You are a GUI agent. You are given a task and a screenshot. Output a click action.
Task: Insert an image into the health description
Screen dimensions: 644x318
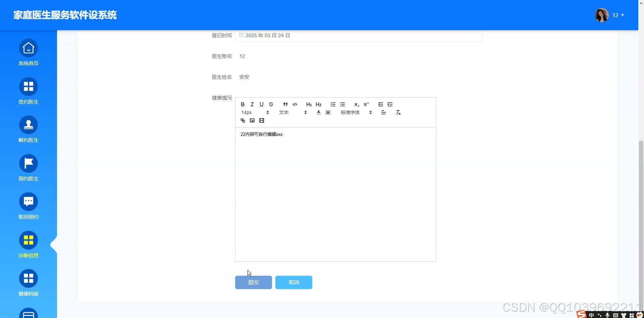[x=252, y=120]
